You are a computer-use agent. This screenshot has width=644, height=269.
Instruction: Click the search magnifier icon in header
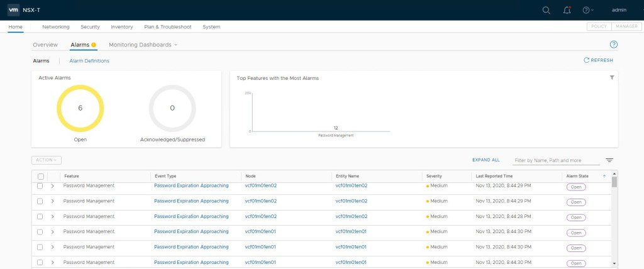(546, 10)
